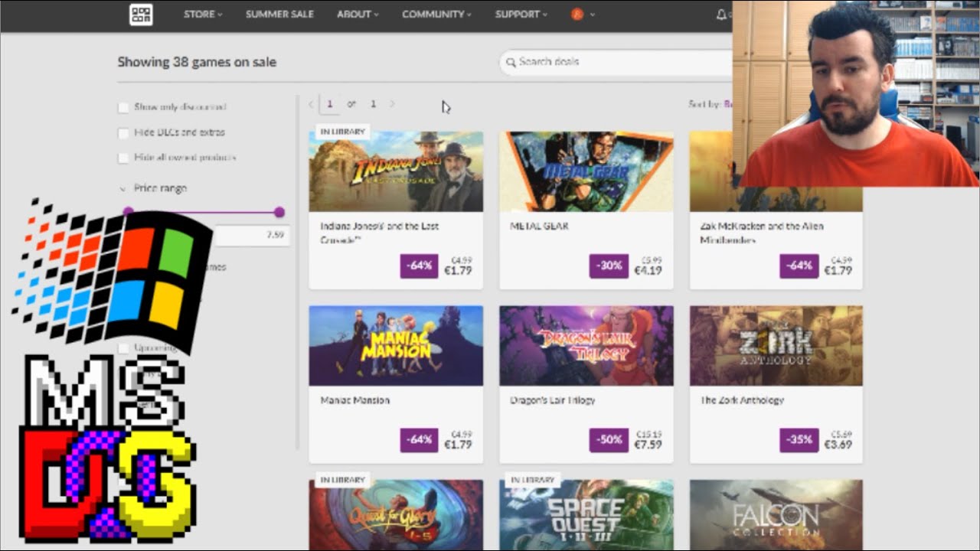
Task: Click the €7.59 price on Dragon's Lair Trilogy
Action: [648, 445]
